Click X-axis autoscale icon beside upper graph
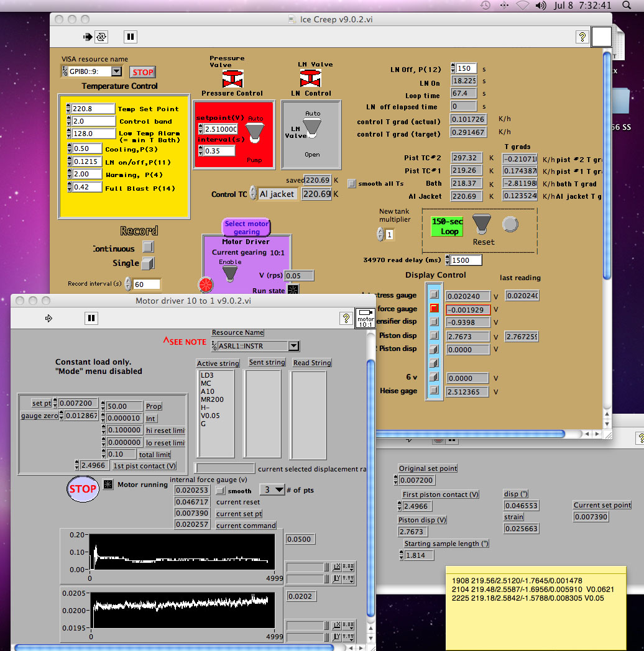The image size is (644, 651). tap(337, 567)
